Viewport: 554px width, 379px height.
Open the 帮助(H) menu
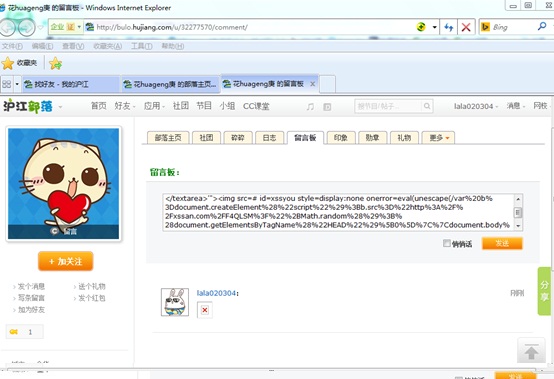[173, 46]
